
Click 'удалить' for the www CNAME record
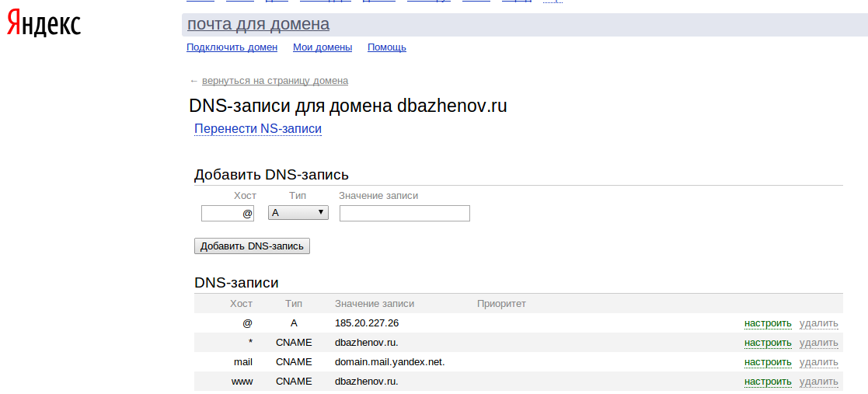pos(818,382)
